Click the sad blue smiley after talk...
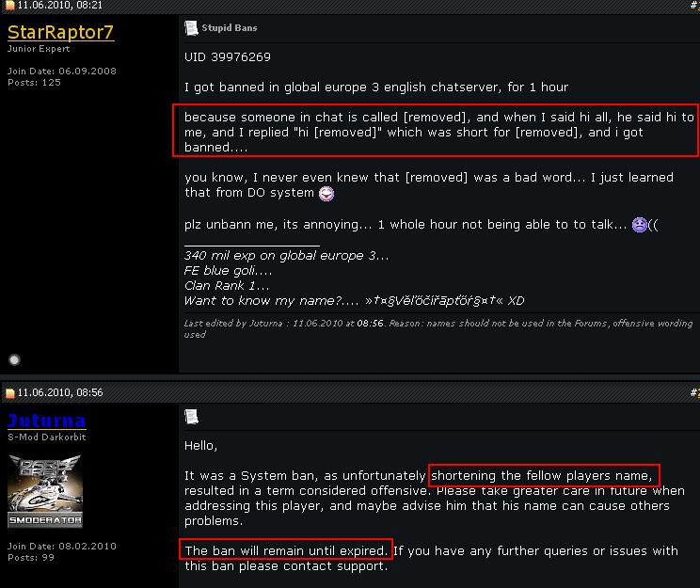700x588 pixels. pos(639,225)
